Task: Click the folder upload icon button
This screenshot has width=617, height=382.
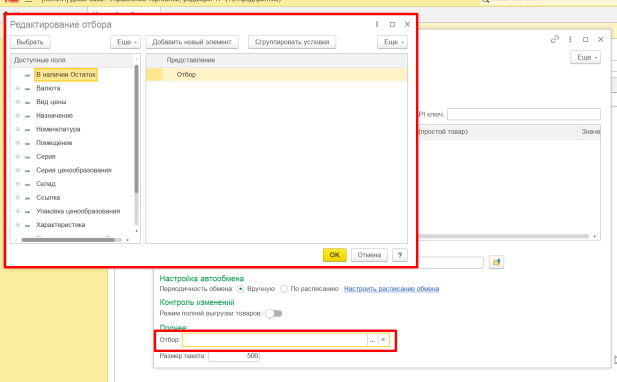Action: point(496,262)
